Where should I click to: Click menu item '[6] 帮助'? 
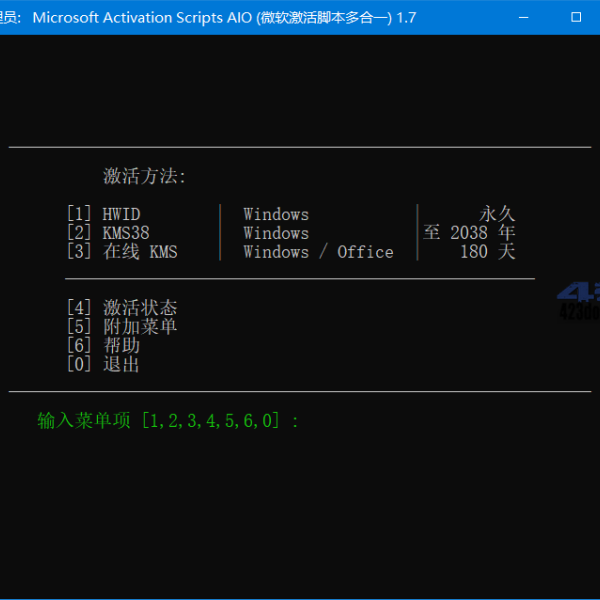(103, 345)
